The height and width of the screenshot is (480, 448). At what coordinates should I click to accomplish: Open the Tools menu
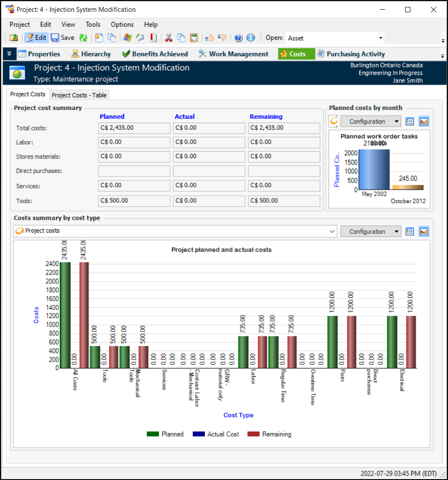click(x=93, y=25)
